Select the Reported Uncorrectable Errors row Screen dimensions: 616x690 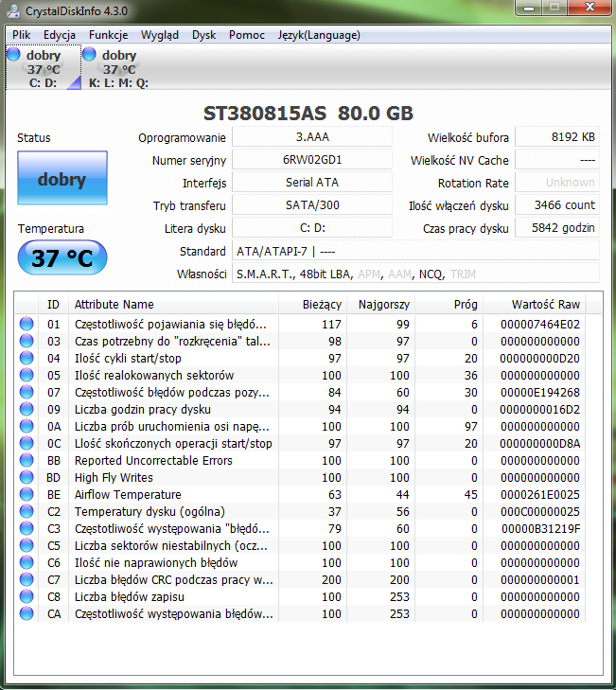[152, 460]
